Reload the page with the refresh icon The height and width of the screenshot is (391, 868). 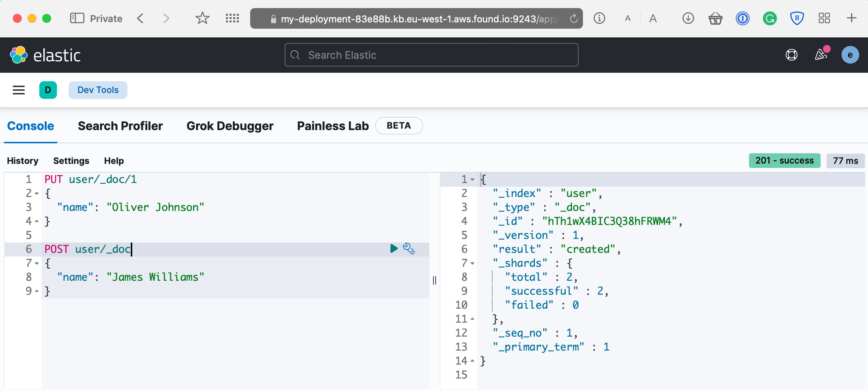point(573,18)
